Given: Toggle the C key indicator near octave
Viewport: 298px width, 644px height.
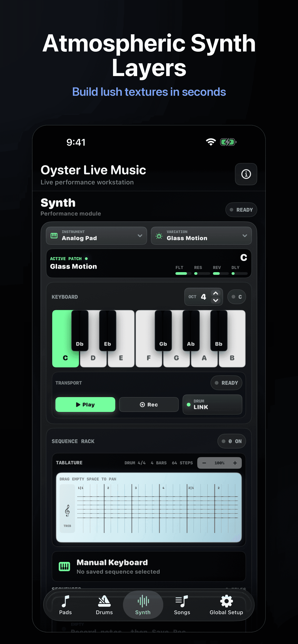Looking at the screenshot, I should tap(236, 297).
